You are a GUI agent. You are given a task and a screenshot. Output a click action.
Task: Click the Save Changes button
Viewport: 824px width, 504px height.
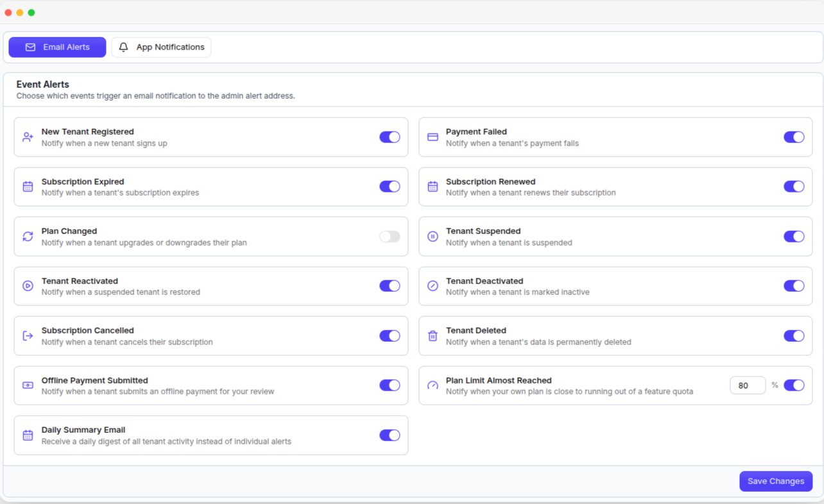click(x=776, y=482)
